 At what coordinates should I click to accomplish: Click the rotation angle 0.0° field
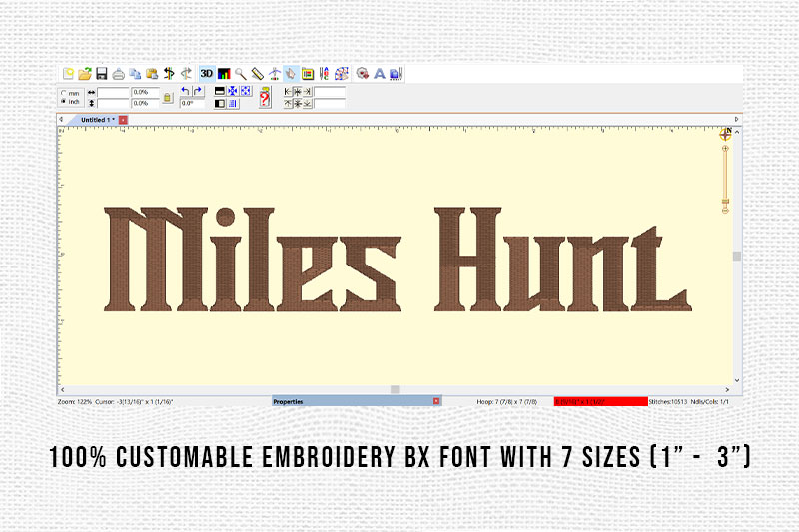(x=192, y=104)
